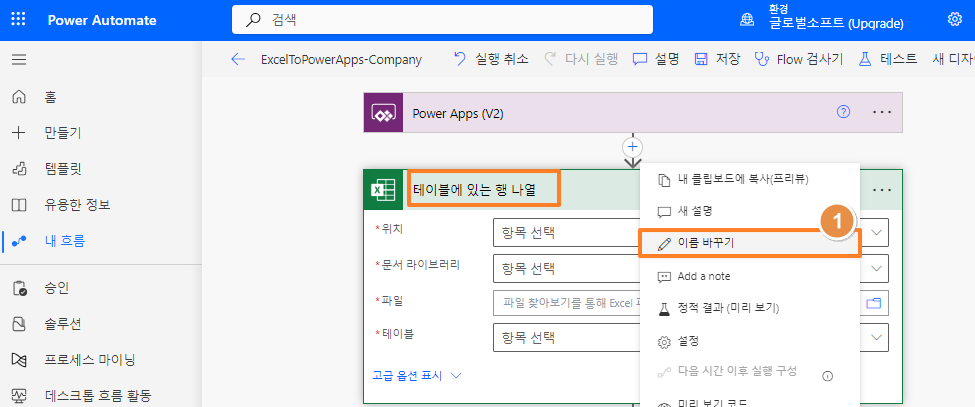This screenshot has width=975, height=407.
Task: Select 정적 결과 (미리 보기) menu item
Action: pyautogui.click(x=749, y=308)
